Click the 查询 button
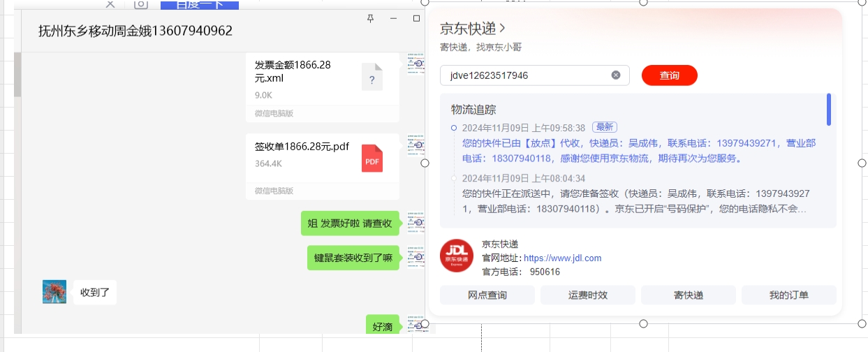Viewport: 868px width, 352px height. 670,75
